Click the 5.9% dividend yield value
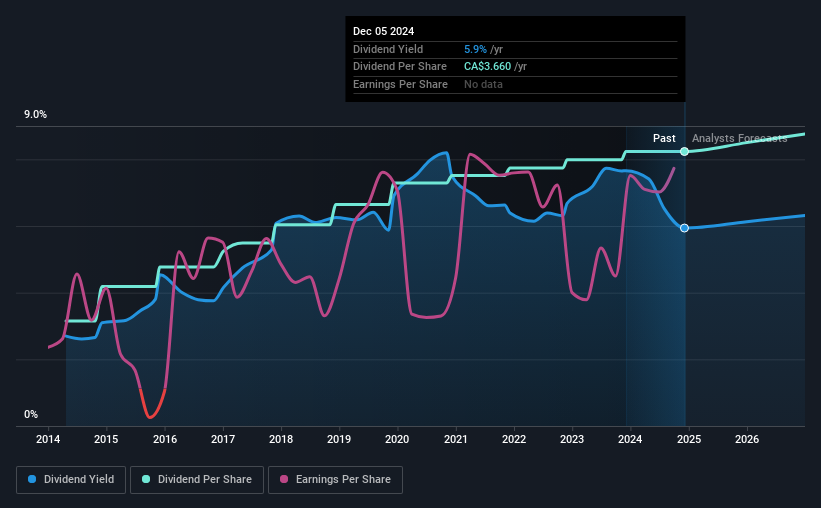This screenshot has height=508, width=821. [475, 49]
